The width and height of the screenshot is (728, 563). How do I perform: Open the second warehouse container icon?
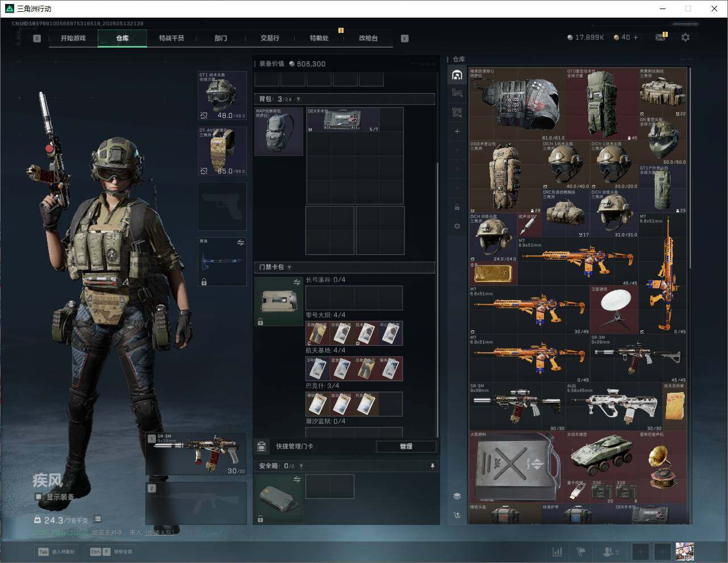pos(457,93)
